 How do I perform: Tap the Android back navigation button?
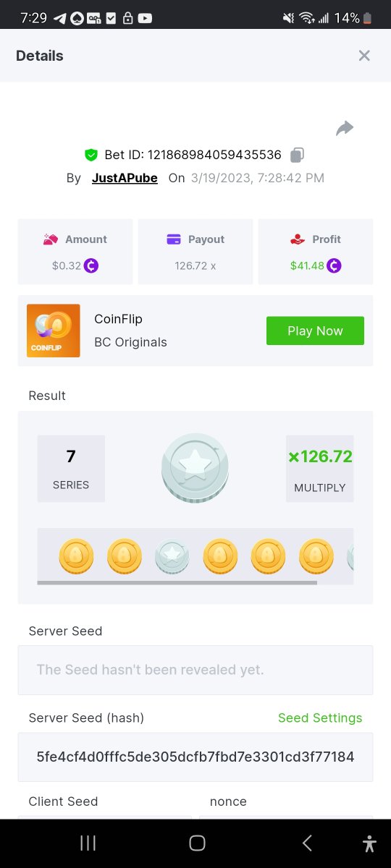[307, 843]
